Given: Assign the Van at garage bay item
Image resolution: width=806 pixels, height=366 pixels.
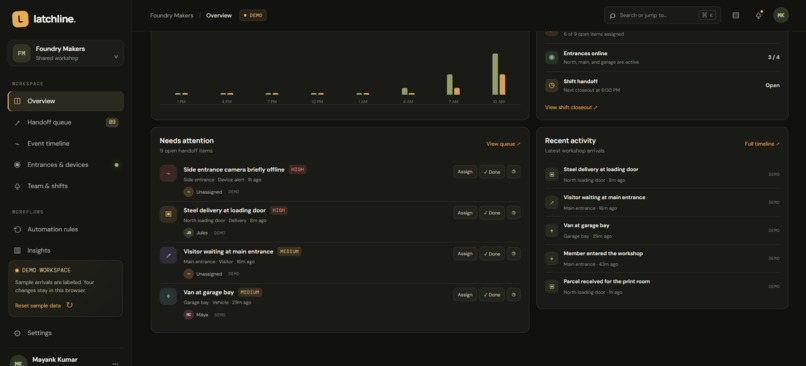Looking at the screenshot, I should pos(465,295).
